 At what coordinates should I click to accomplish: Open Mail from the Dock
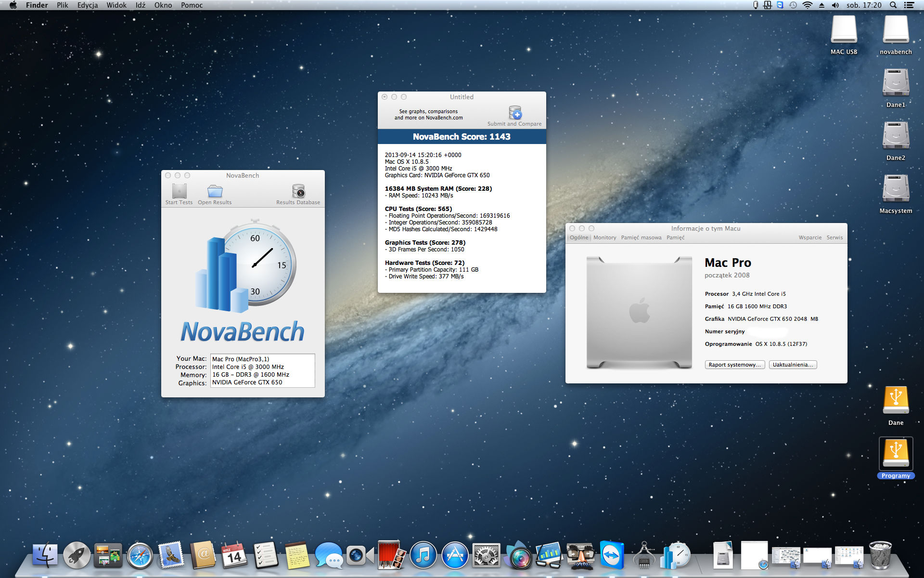click(171, 555)
